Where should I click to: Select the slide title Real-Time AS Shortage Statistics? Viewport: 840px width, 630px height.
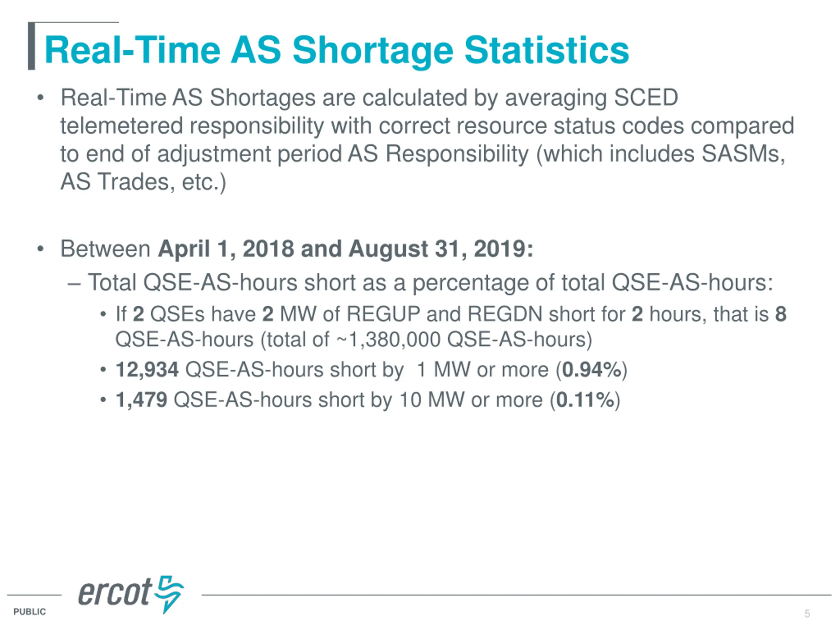pyautogui.click(x=337, y=51)
